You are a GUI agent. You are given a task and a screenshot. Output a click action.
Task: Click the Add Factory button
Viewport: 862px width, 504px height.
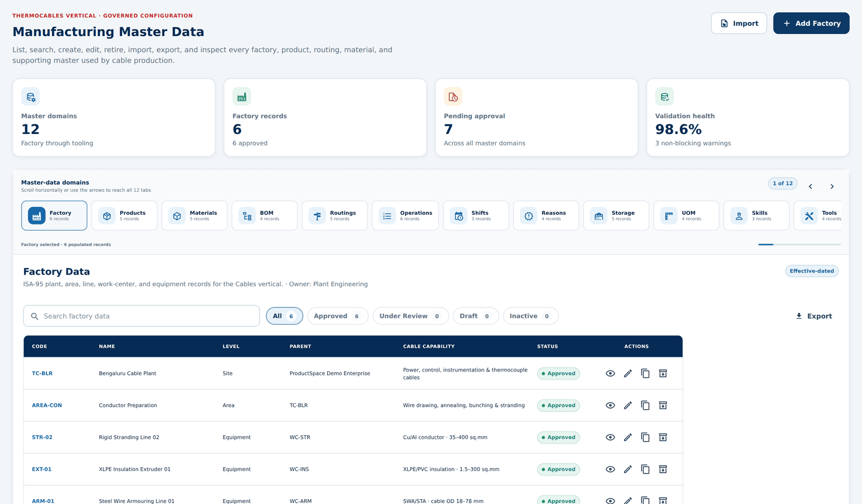coord(811,23)
